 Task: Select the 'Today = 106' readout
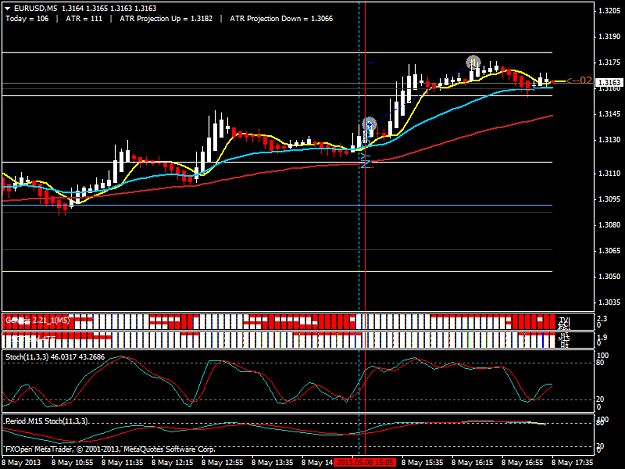point(27,18)
